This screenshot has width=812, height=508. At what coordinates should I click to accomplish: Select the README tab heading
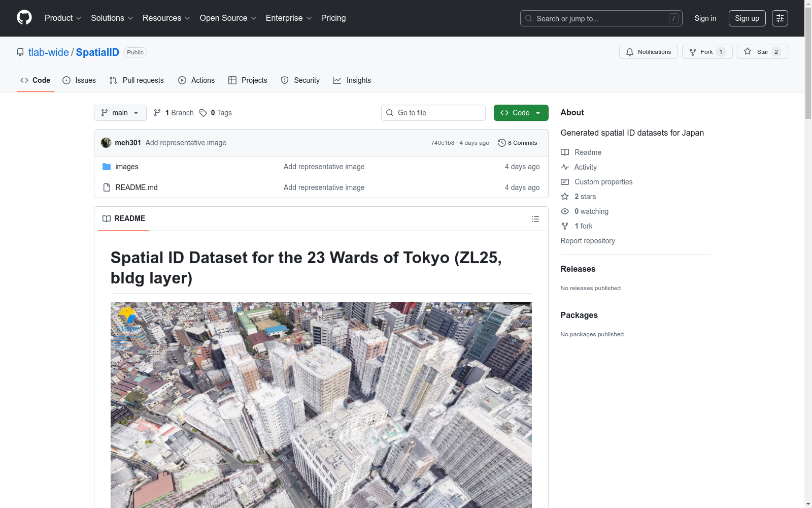pyautogui.click(x=124, y=218)
